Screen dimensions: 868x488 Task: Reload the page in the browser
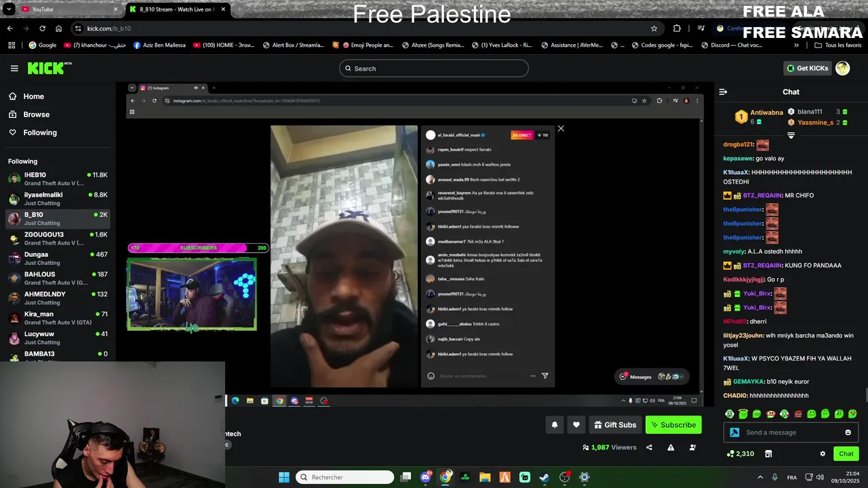pyautogui.click(x=42, y=28)
